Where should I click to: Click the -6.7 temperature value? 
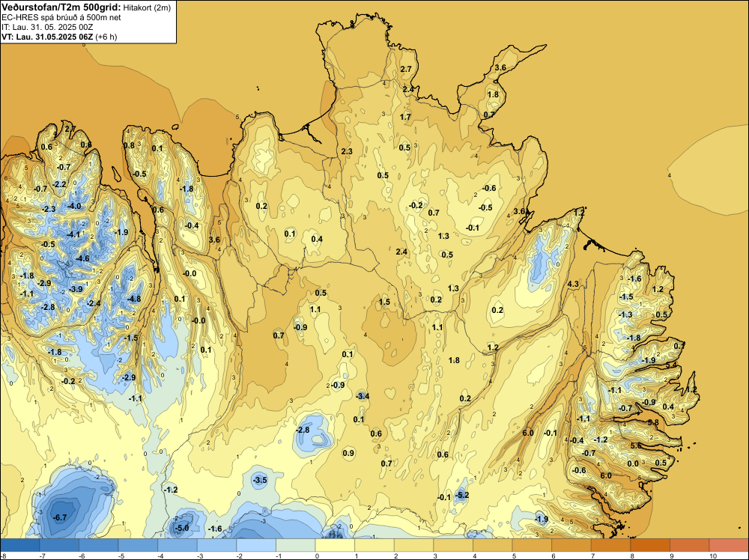point(60,517)
